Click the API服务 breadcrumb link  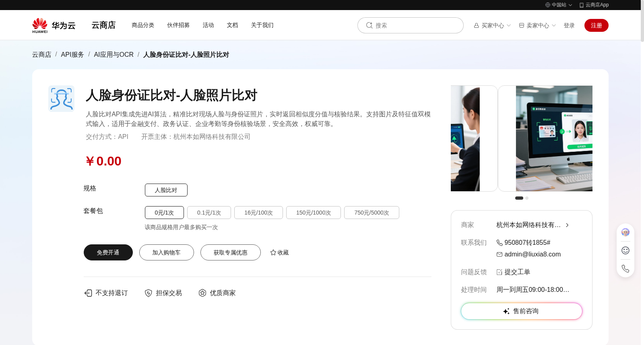point(72,55)
